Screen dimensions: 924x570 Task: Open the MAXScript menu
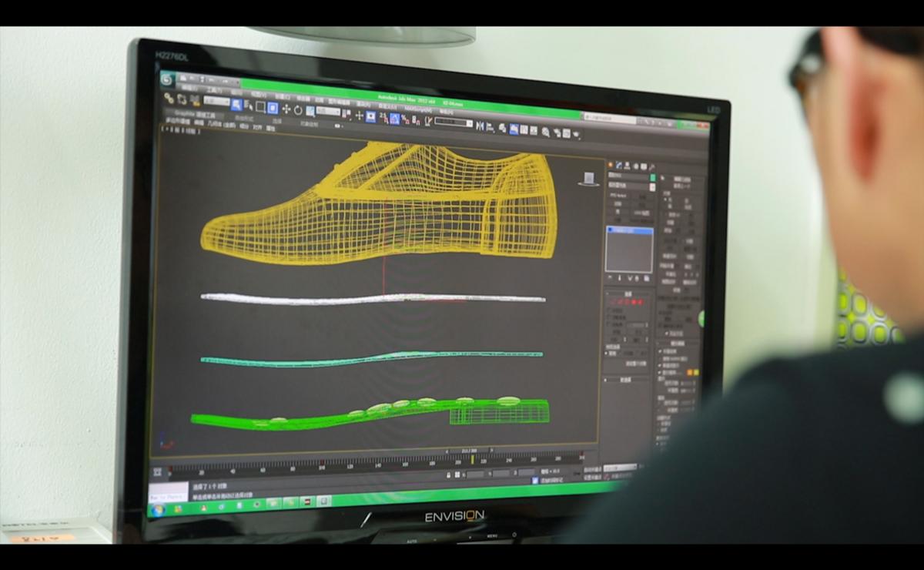click(417, 109)
